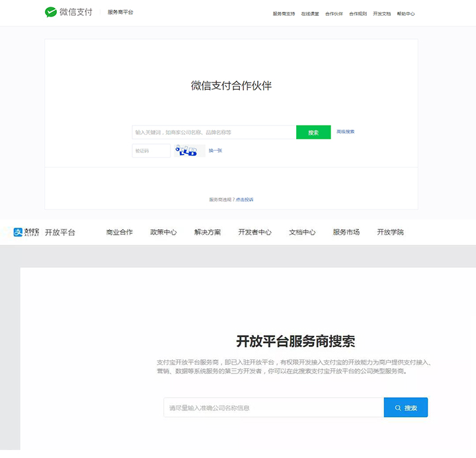Click the Alipay (支付宝) logo
The image size is (476, 458).
26,232
